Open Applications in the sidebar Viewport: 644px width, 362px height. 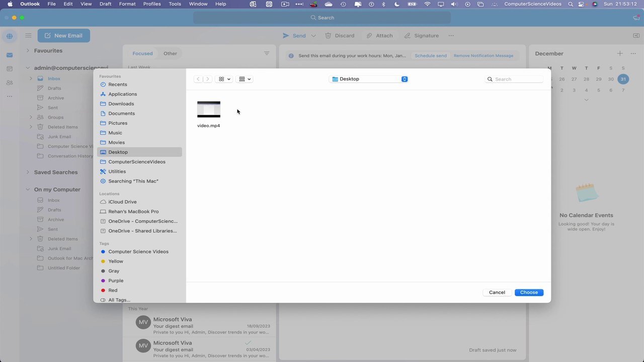[139, 94]
